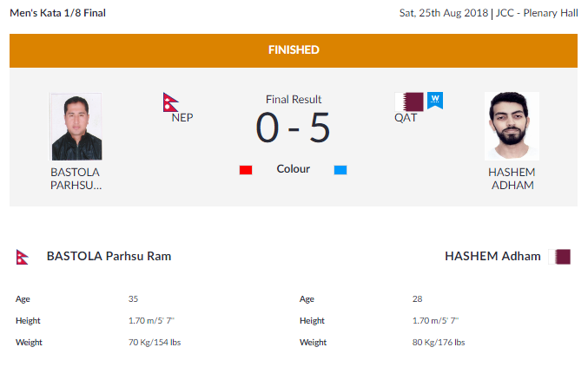The image size is (588, 380).
Task: Click the Men's Kata 1/8 Final title
Action: tap(57, 13)
